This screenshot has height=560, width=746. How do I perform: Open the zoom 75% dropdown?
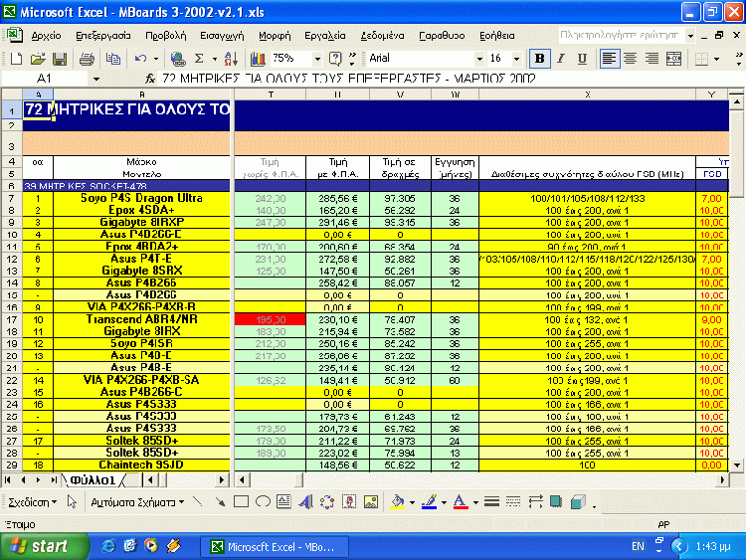[x=317, y=59]
